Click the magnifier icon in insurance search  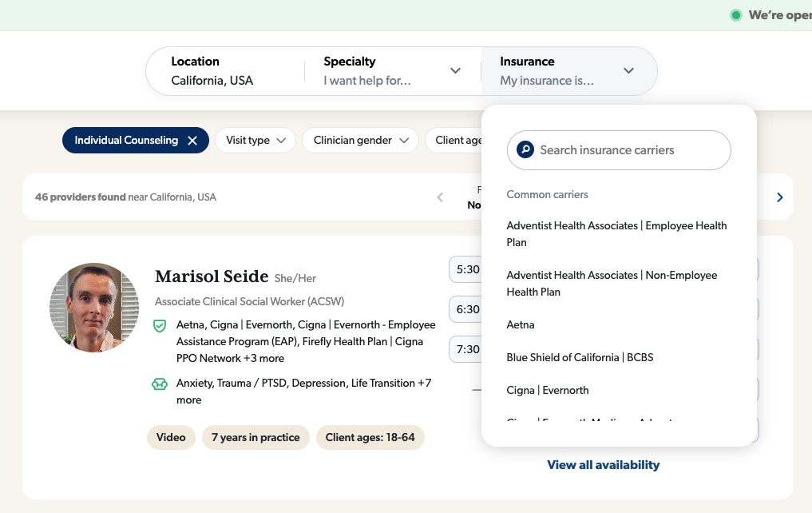tap(525, 150)
